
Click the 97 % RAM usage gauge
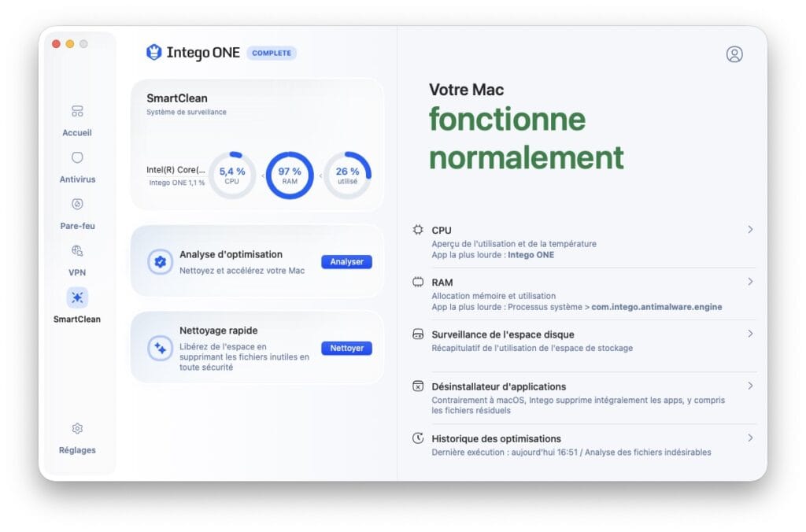tap(290, 175)
